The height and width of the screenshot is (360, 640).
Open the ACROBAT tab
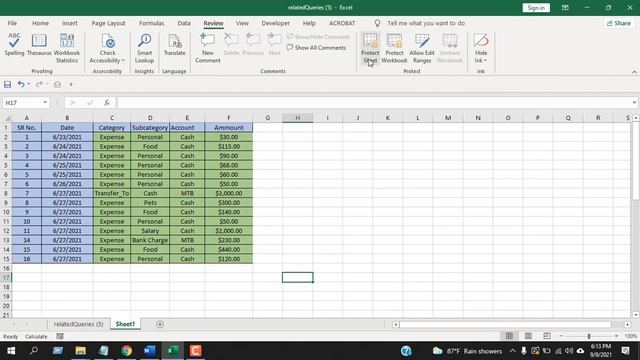[x=342, y=23]
